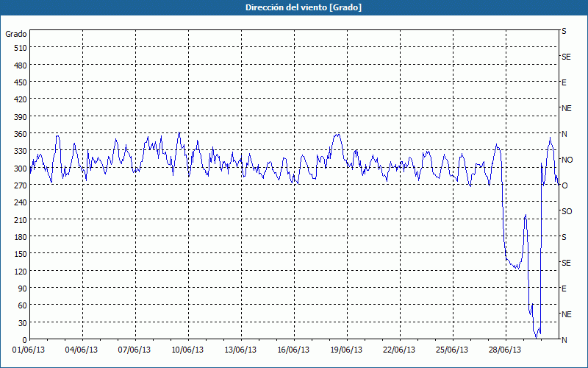Click the 'Dirección del viento [Grado]' chart title

coord(304,7)
